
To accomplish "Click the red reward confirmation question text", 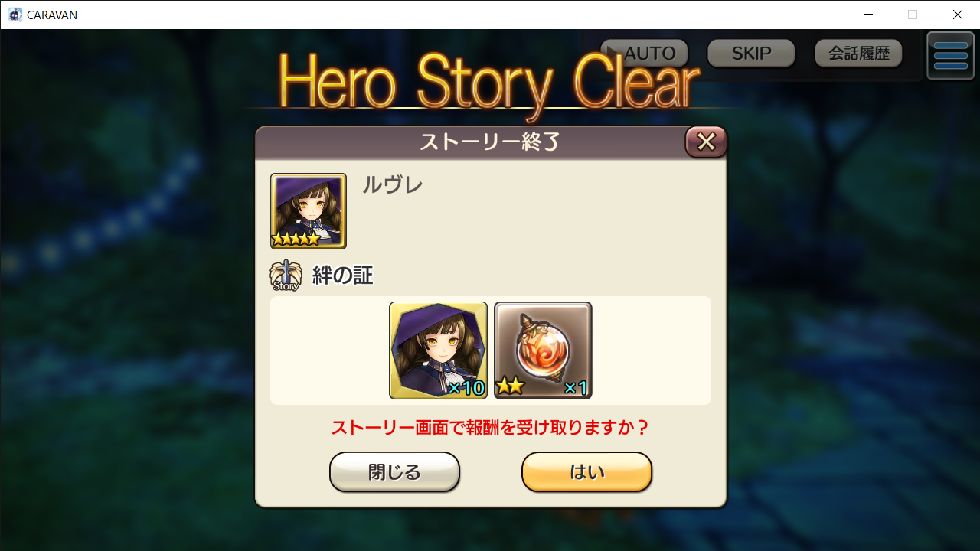I will [490, 427].
